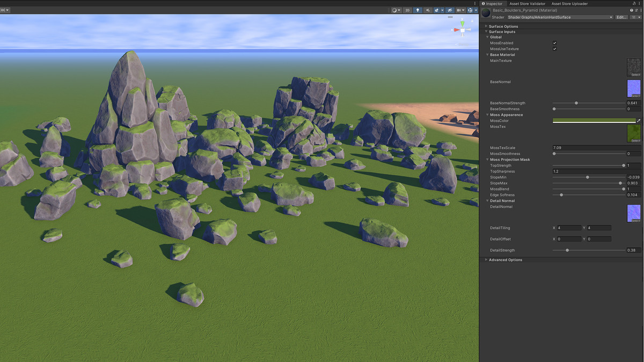The height and width of the screenshot is (362, 644).
Task: Toggle scene audio icon
Action: point(427,10)
